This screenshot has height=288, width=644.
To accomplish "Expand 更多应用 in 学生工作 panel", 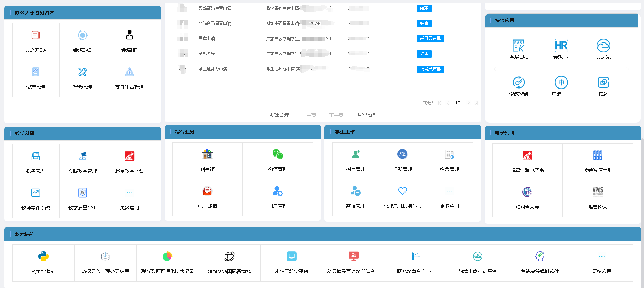I will click(x=449, y=192).
